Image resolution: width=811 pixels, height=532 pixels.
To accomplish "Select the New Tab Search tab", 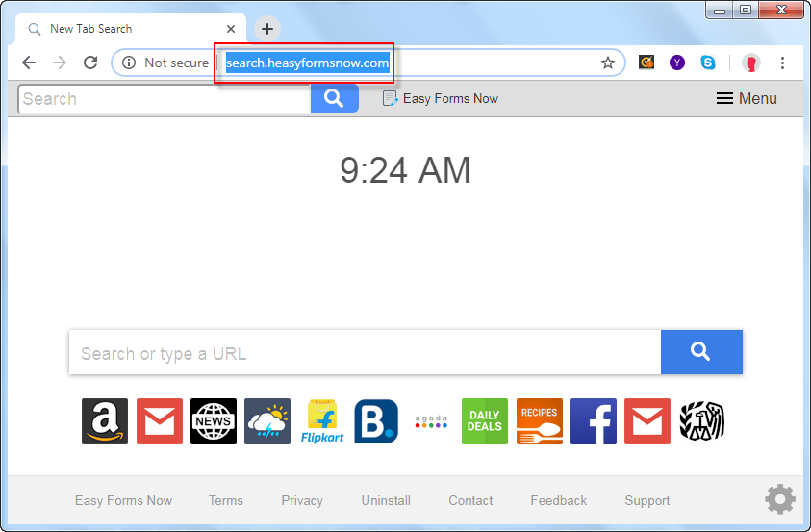I will pyautogui.click(x=131, y=29).
